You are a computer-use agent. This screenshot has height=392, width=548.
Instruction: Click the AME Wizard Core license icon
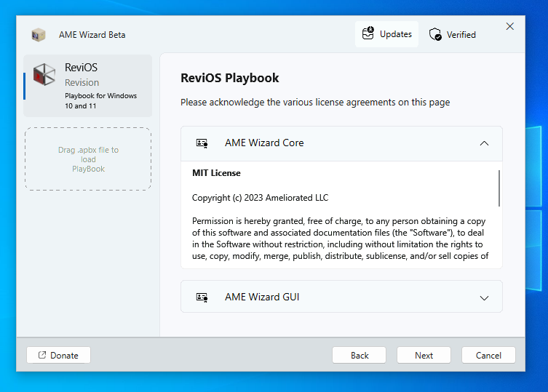202,143
